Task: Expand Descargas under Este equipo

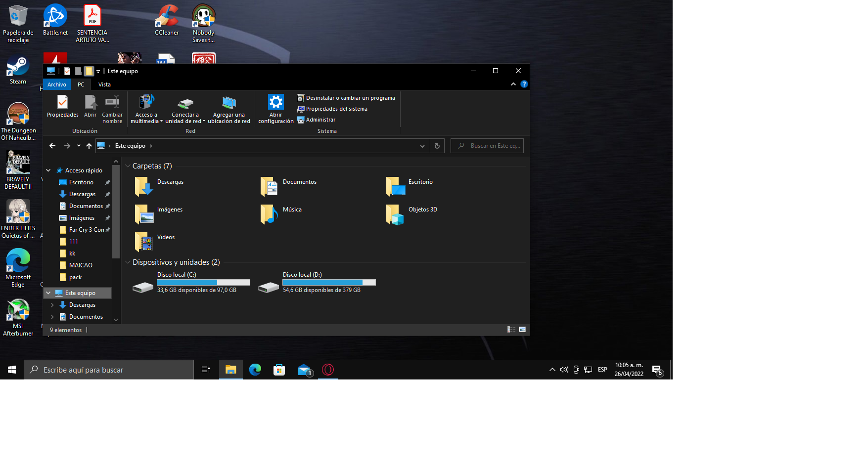Action: tap(52, 305)
